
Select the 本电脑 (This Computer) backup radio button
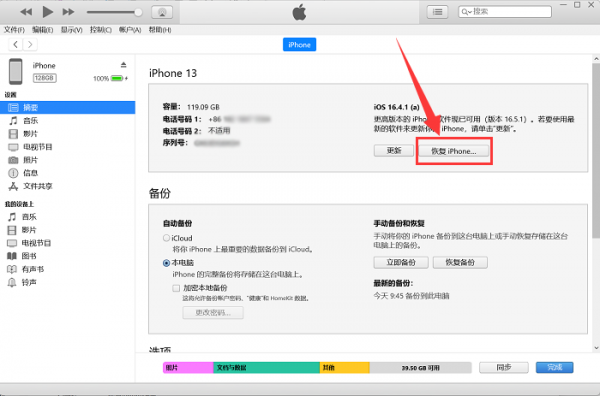tap(166, 263)
